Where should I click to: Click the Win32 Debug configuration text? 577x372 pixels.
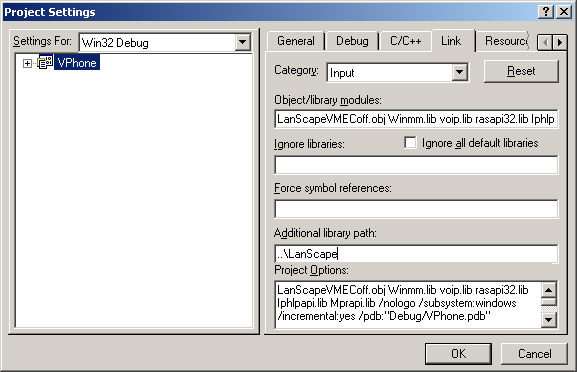pyautogui.click(x=115, y=43)
